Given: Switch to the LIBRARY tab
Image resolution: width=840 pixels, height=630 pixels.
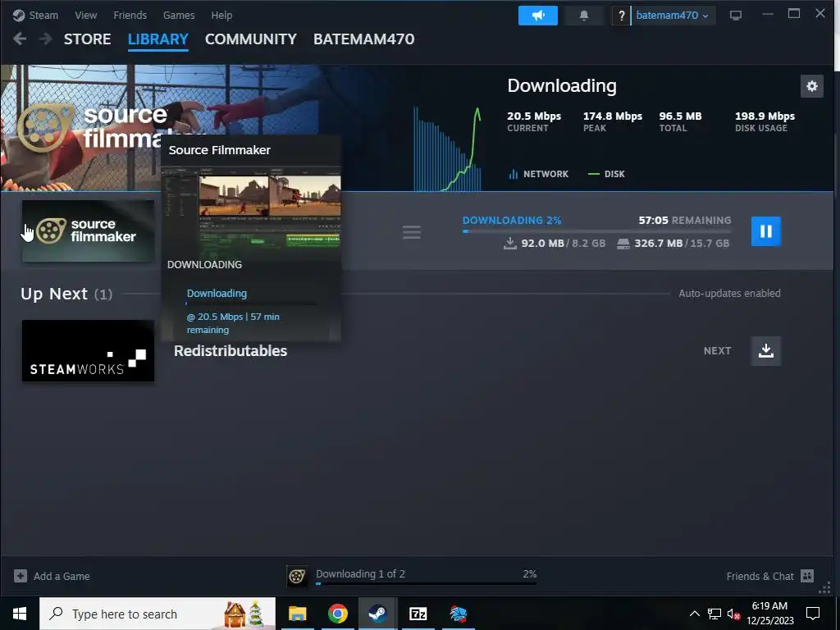Looking at the screenshot, I should point(158,39).
